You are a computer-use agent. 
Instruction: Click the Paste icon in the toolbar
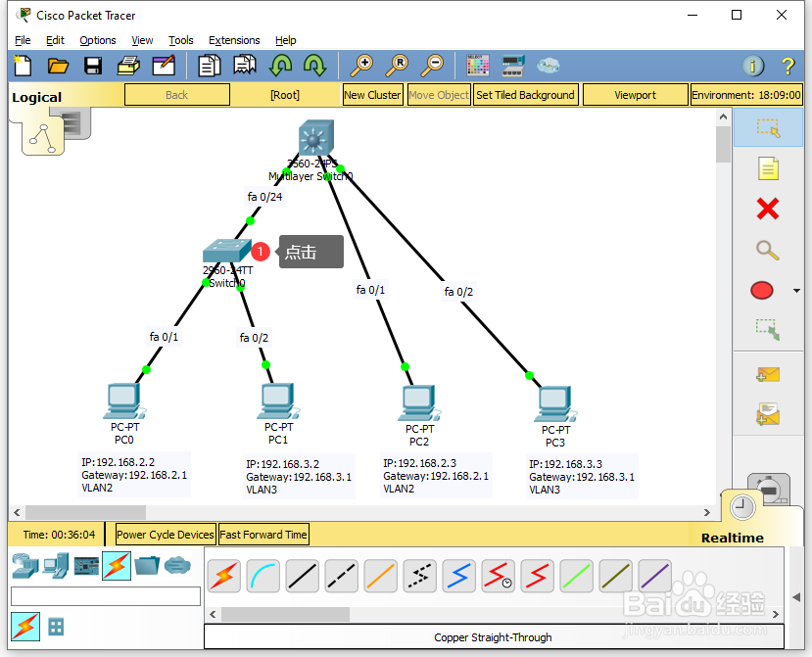pos(245,66)
